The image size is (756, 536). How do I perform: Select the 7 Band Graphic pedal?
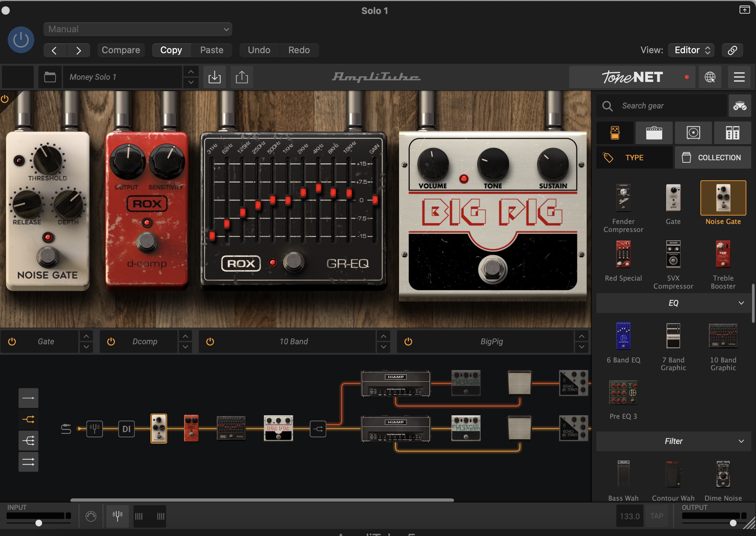pyautogui.click(x=673, y=346)
